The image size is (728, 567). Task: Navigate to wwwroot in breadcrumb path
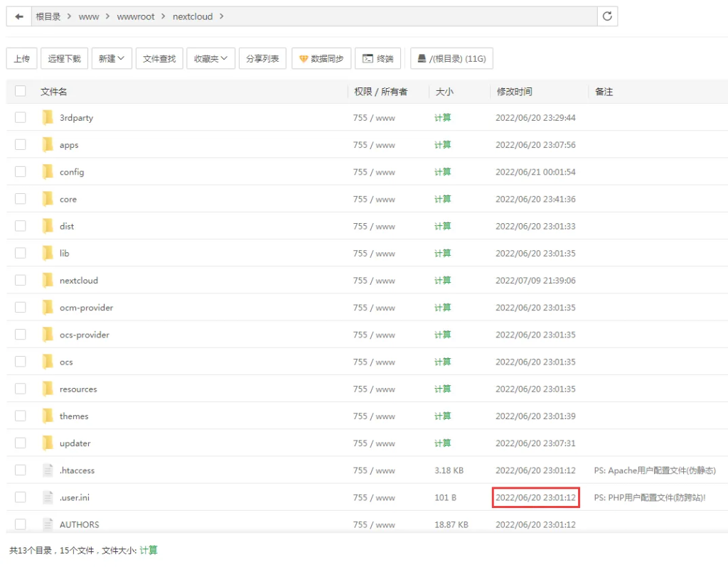tap(135, 16)
